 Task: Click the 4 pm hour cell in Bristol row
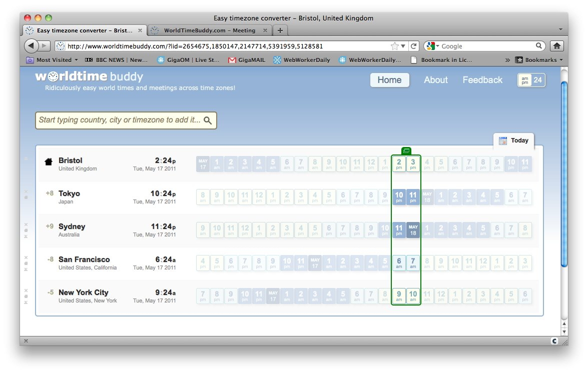pyautogui.click(x=427, y=164)
